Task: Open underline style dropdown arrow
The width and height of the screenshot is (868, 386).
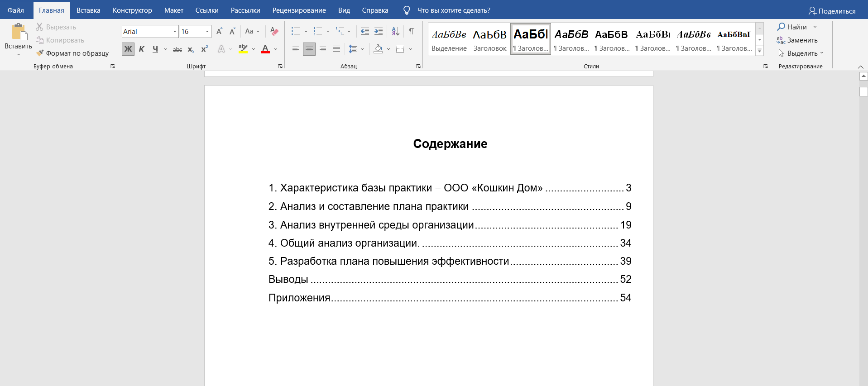Action: 166,49
